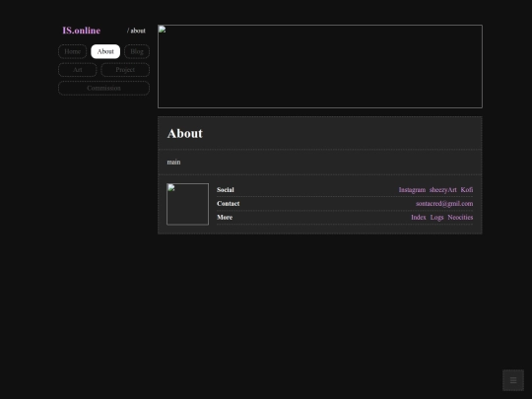Click the '/ about' breadcrumb text
The image size is (532, 399).
pos(136,31)
